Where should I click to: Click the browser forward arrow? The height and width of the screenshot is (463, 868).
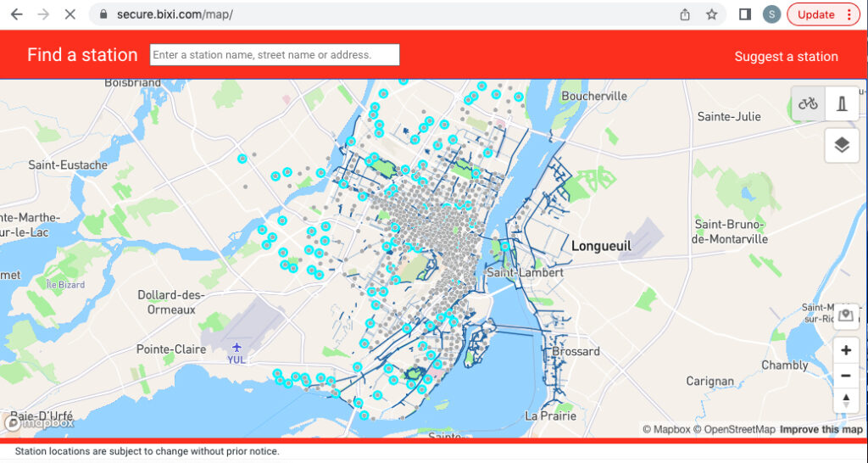pos(43,14)
